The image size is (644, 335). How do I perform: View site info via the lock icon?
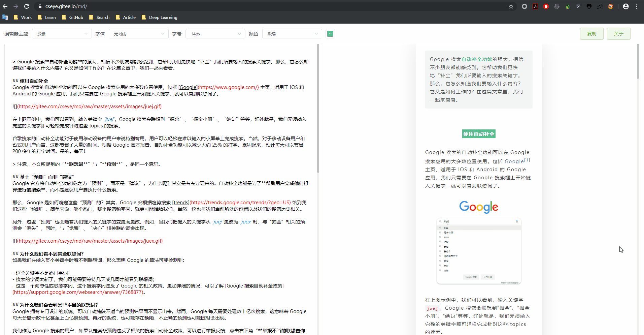[x=40, y=6]
